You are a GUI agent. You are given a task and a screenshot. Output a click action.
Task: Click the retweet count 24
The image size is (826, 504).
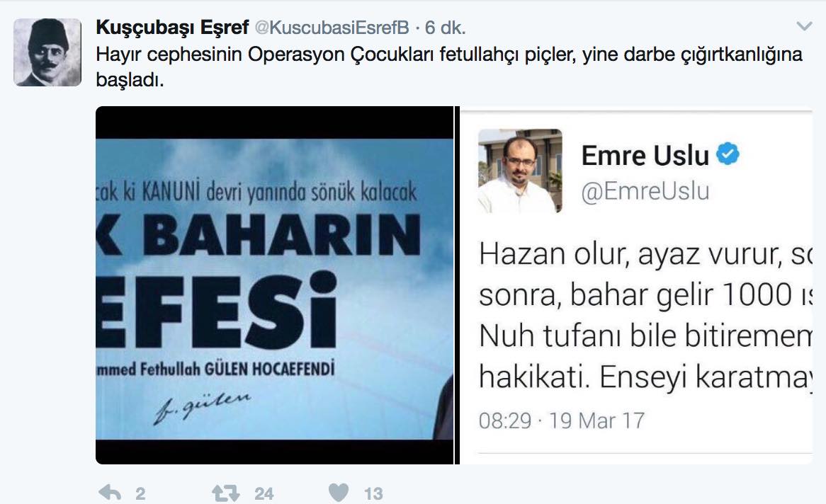(x=264, y=493)
